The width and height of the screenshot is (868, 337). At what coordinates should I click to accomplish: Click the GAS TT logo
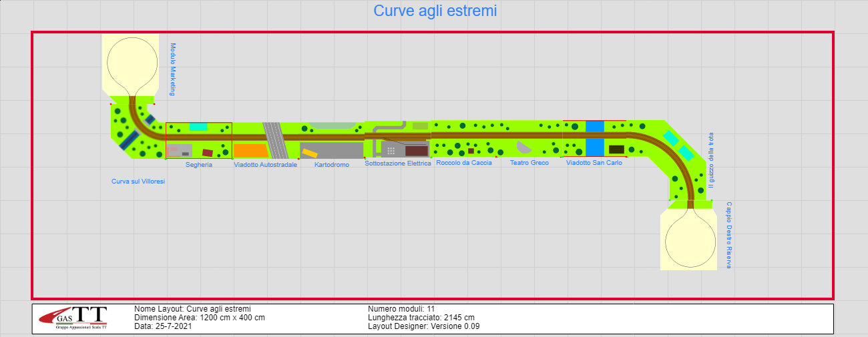pos(73,318)
